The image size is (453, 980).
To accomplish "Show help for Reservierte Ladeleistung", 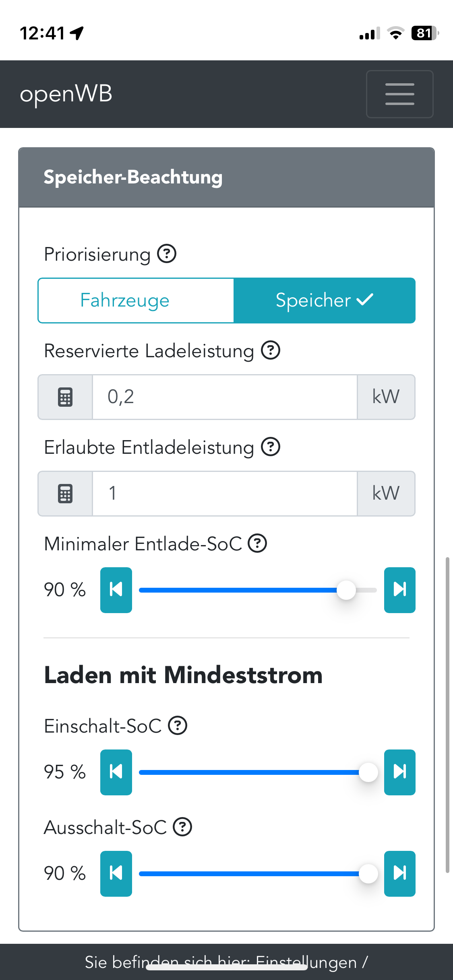I will pos(271,350).
